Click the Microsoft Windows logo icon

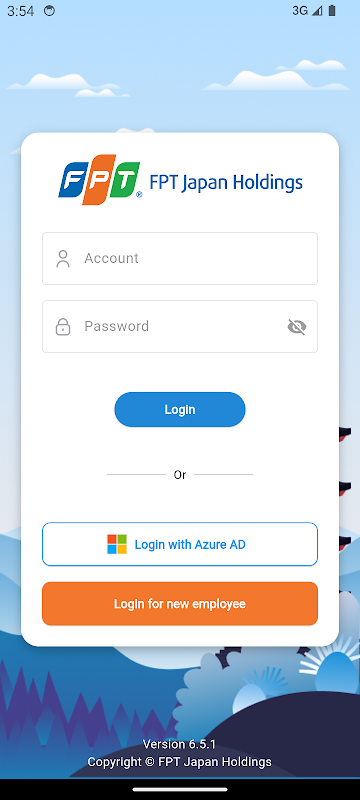pyautogui.click(x=117, y=544)
